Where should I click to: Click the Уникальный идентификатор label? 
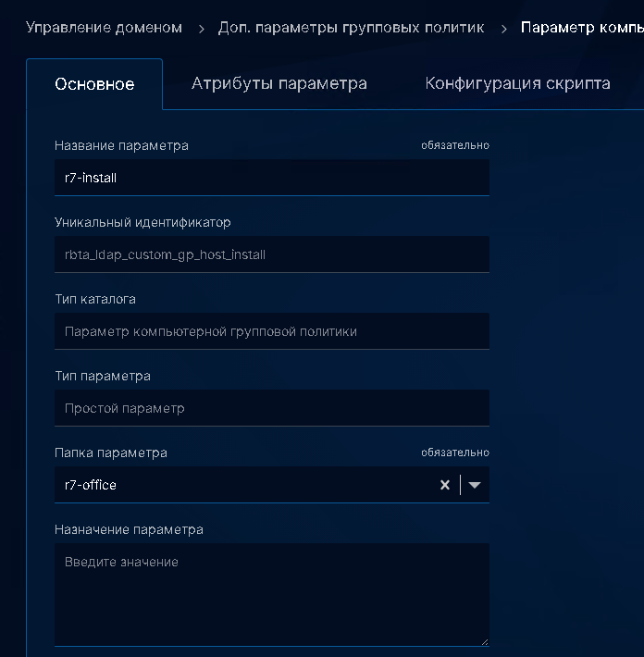pyautogui.click(x=142, y=222)
